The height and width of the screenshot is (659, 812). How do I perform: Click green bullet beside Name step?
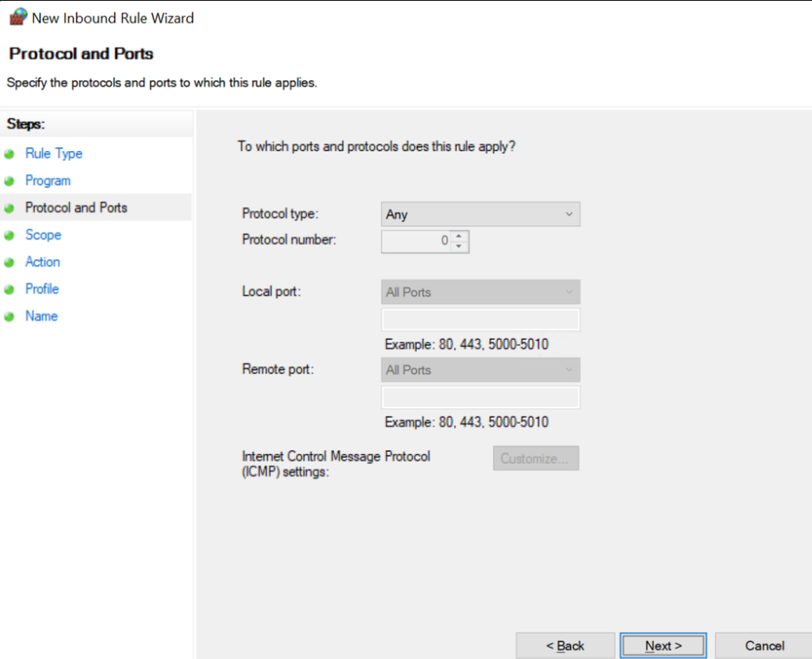click(9, 317)
